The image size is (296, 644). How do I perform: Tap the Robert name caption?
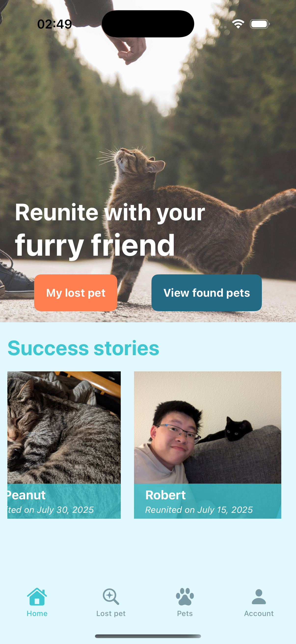[x=165, y=495]
